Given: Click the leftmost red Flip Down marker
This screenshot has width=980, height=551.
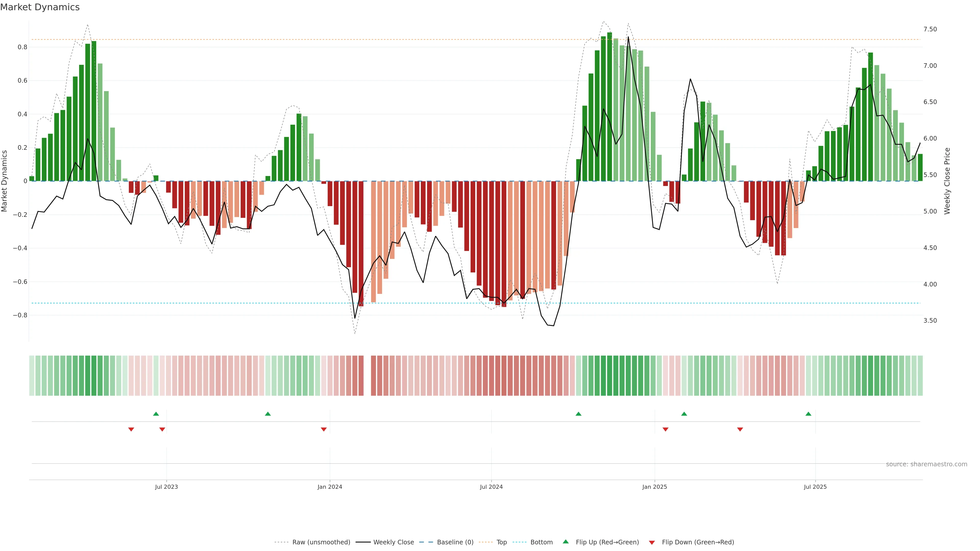Looking at the screenshot, I should pos(131,429).
